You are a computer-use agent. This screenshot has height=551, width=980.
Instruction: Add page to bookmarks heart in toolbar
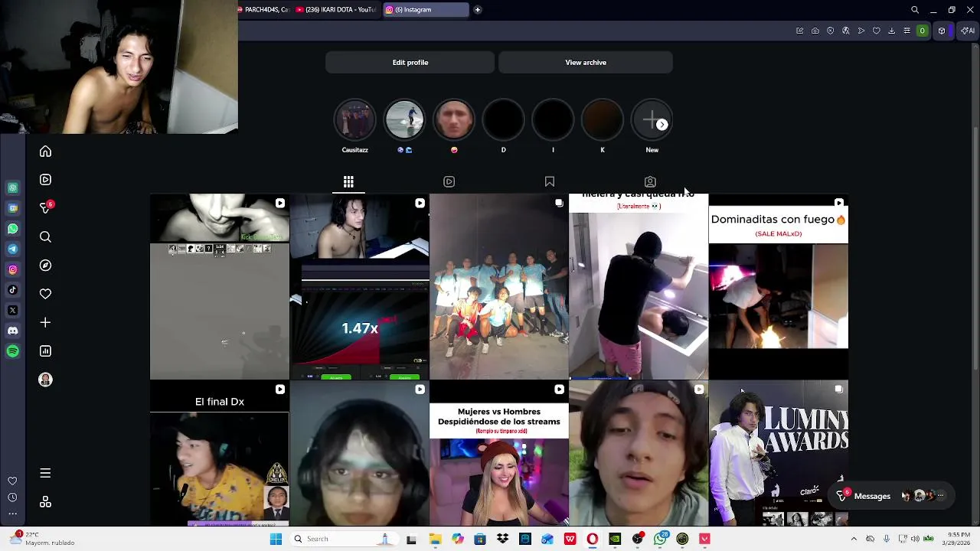[876, 31]
